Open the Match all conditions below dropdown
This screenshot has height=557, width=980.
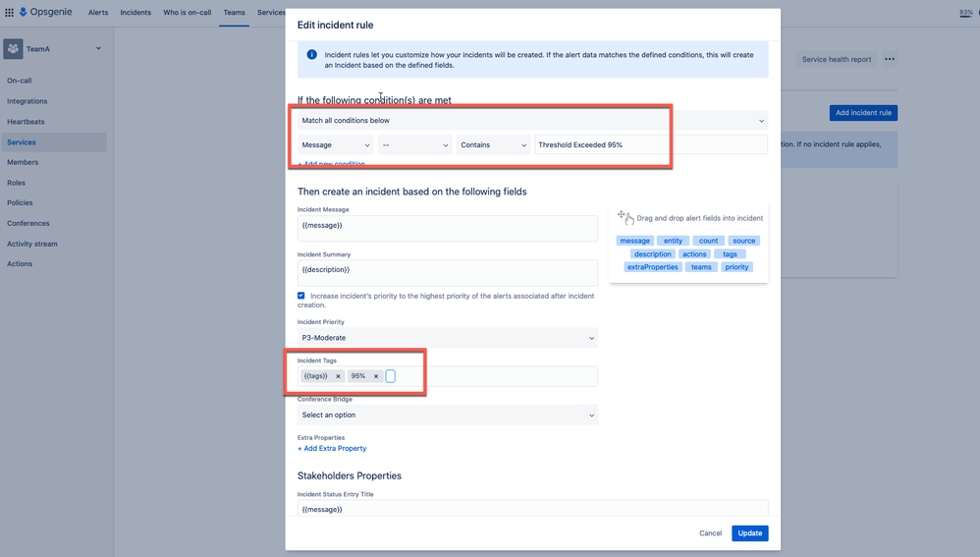[x=532, y=121]
